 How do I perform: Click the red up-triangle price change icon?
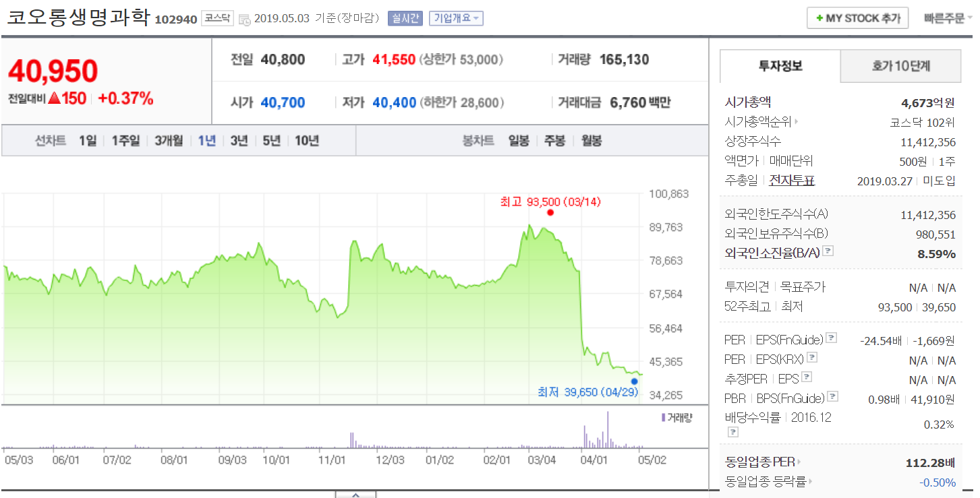click(x=55, y=98)
